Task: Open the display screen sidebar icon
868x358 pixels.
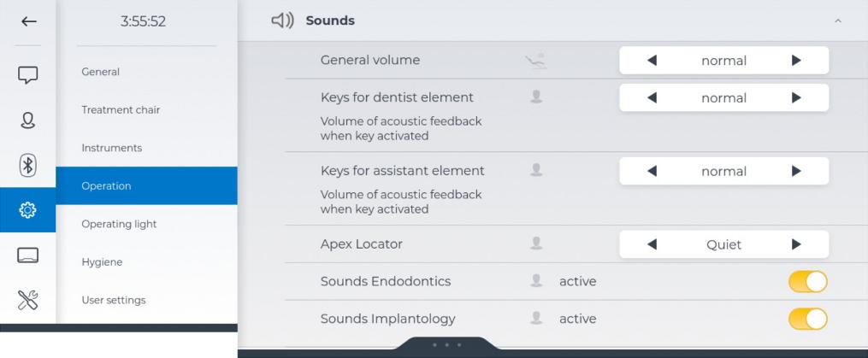Action: 28,255
